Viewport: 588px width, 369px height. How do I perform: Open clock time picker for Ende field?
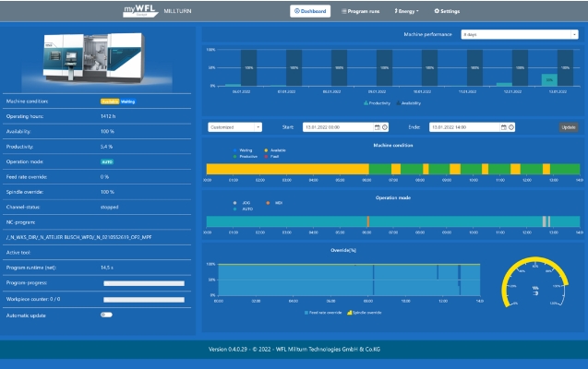(x=511, y=127)
